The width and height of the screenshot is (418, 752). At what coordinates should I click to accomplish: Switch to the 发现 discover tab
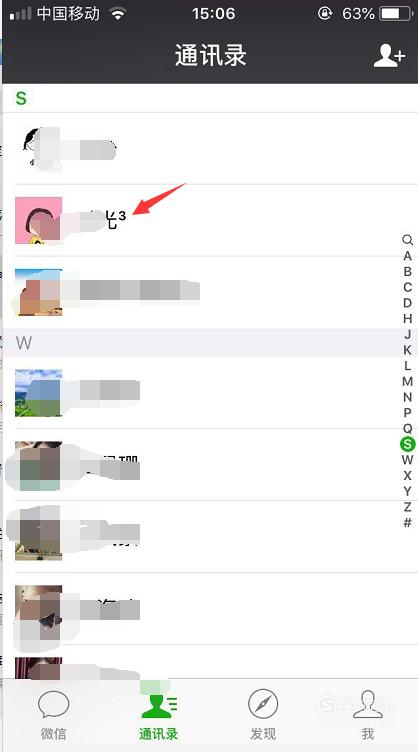[263, 715]
